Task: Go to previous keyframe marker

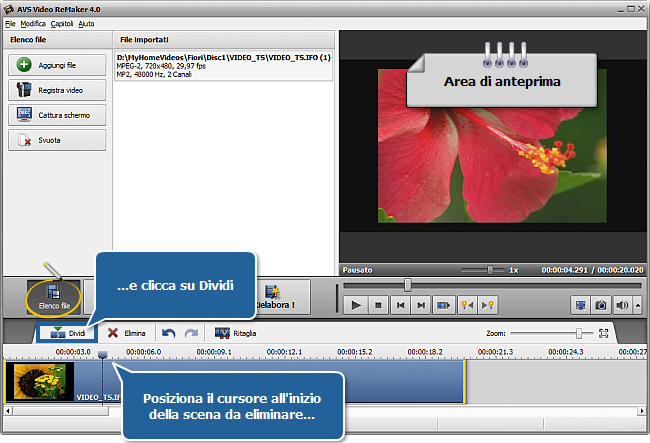Action: 467,305
